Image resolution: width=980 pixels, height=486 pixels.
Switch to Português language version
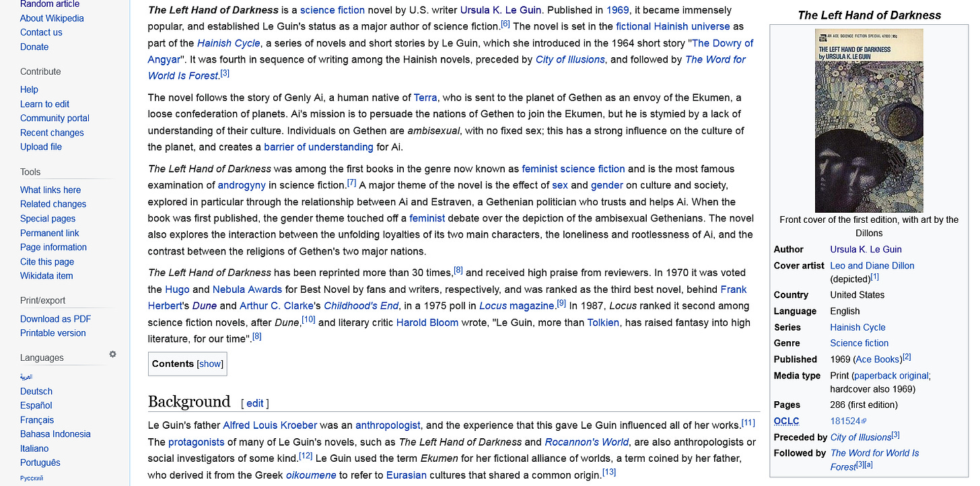40,463
